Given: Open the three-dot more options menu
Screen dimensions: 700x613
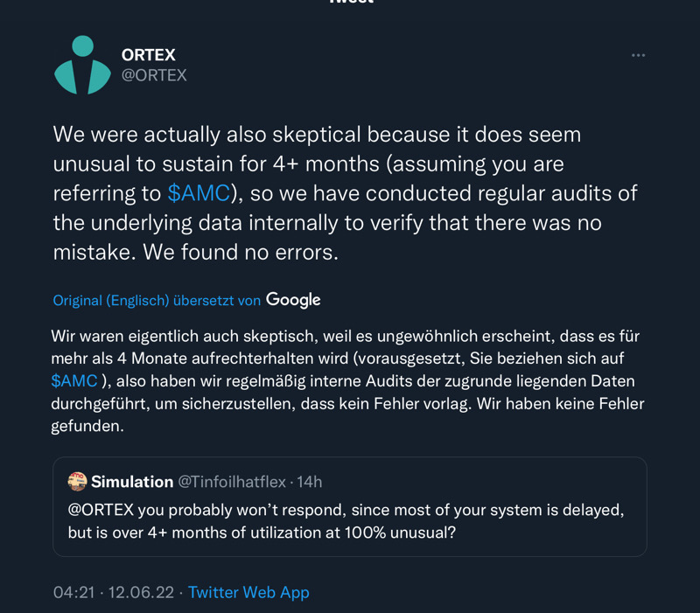Looking at the screenshot, I should pyautogui.click(x=638, y=55).
